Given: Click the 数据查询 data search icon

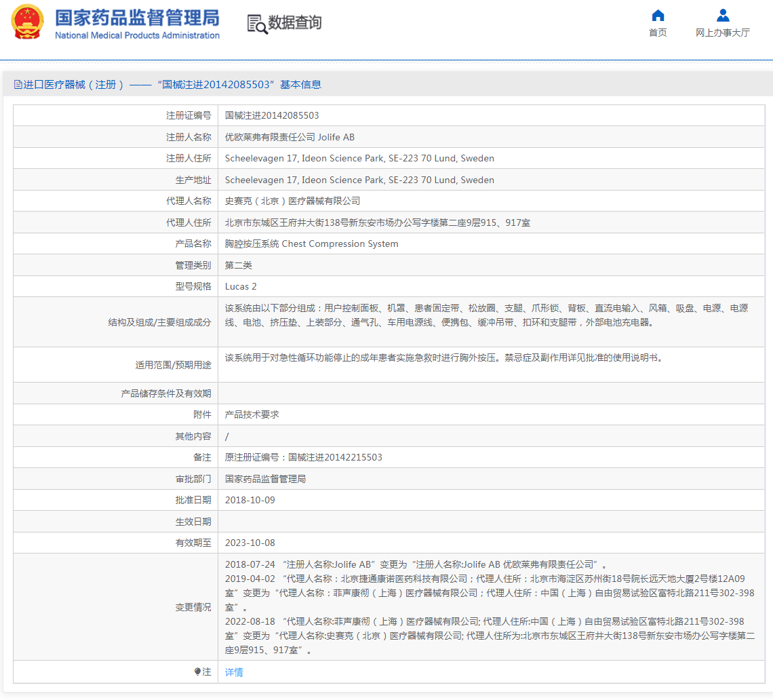Looking at the screenshot, I should 258,24.
